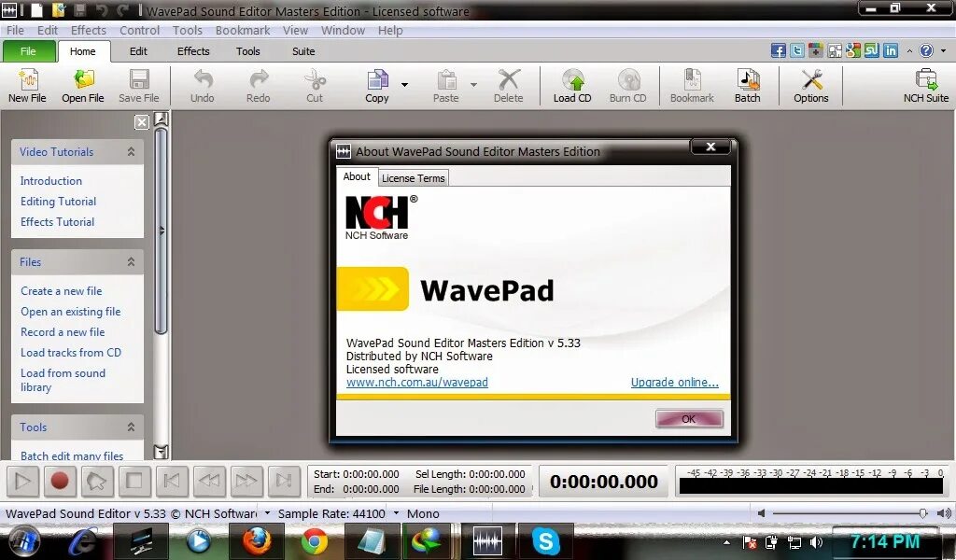Open Firefox from the taskbar

point(256,539)
